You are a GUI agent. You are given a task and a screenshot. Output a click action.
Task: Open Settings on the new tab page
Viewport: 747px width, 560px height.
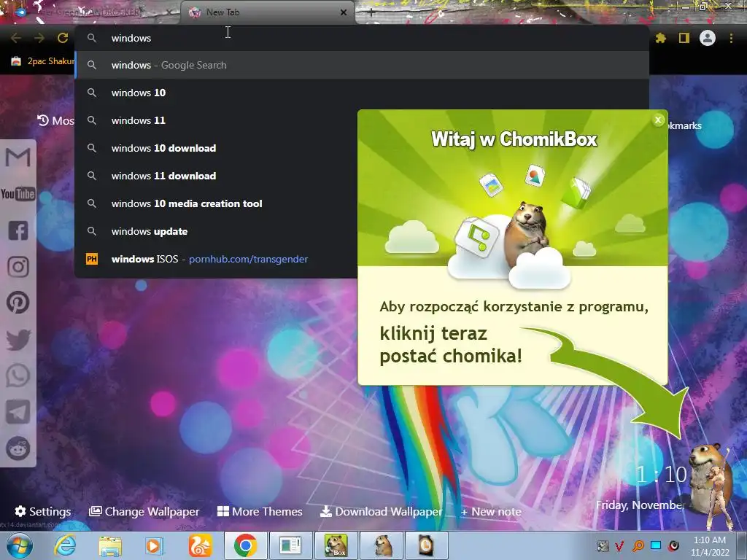(x=43, y=511)
